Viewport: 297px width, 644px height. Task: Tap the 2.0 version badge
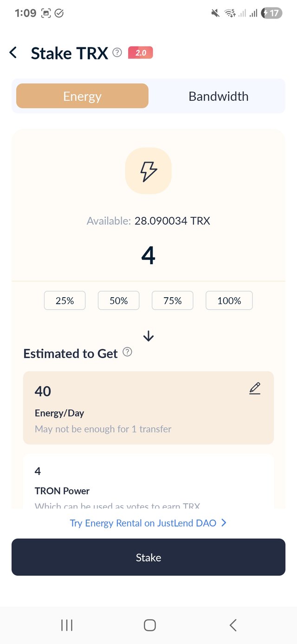coord(140,53)
